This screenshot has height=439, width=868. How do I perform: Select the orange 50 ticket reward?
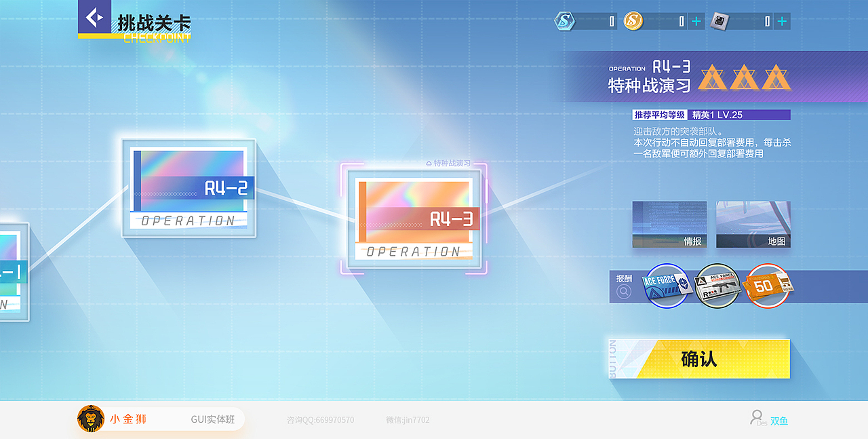click(x=768, y=286)
